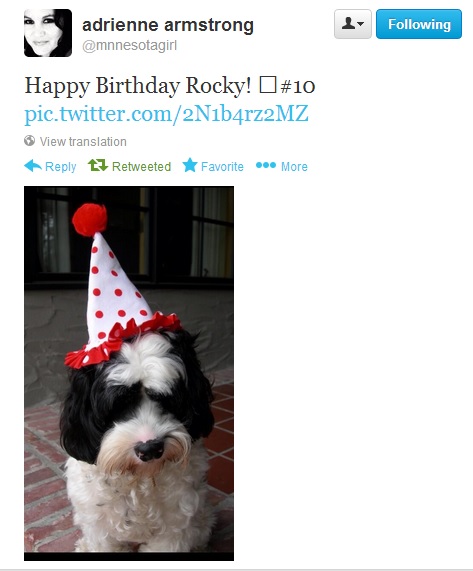Image resolution: width=473 pixels, height=571 pixels.
Task: Click the person silhouette icon in user menu
Action: click(348, 24)
